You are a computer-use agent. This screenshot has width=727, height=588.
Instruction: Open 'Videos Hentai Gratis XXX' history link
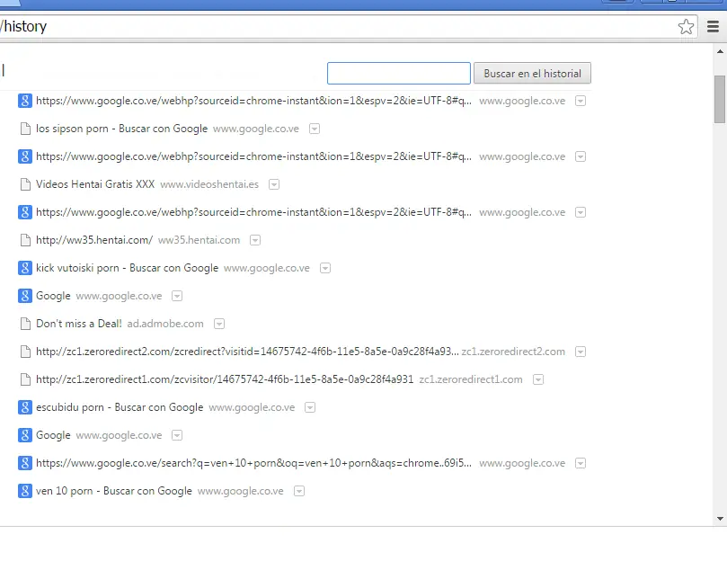[95, 184]
